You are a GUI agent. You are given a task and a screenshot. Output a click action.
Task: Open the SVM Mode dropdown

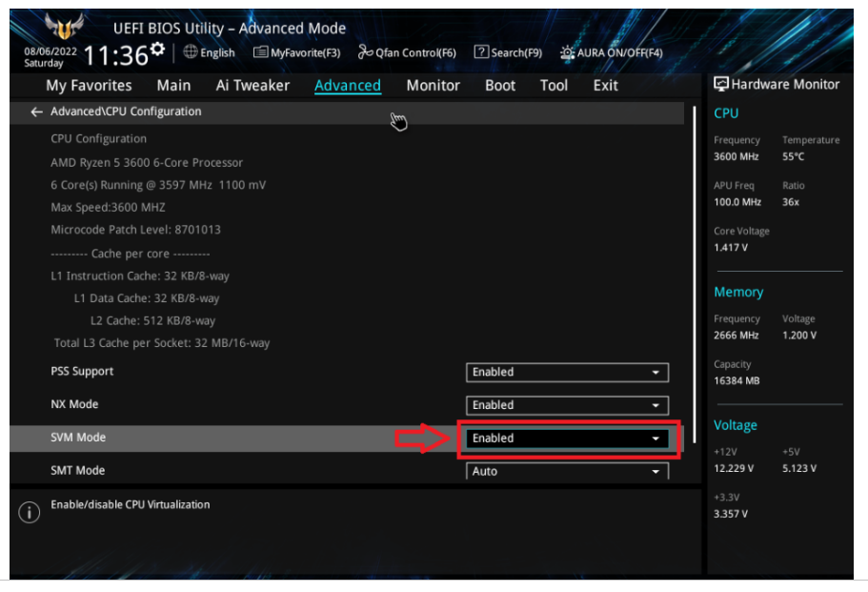(567, 439)
